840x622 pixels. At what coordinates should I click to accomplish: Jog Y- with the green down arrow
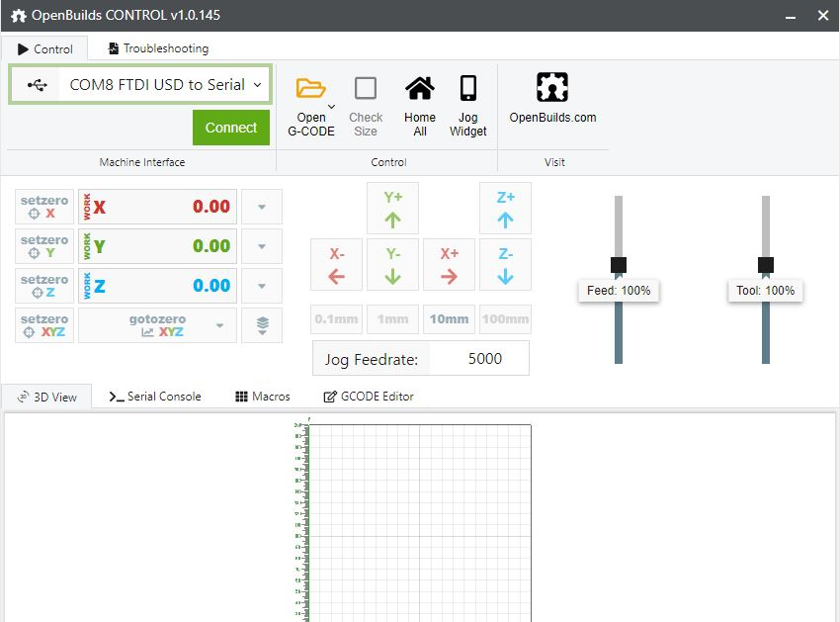[392, 264]
